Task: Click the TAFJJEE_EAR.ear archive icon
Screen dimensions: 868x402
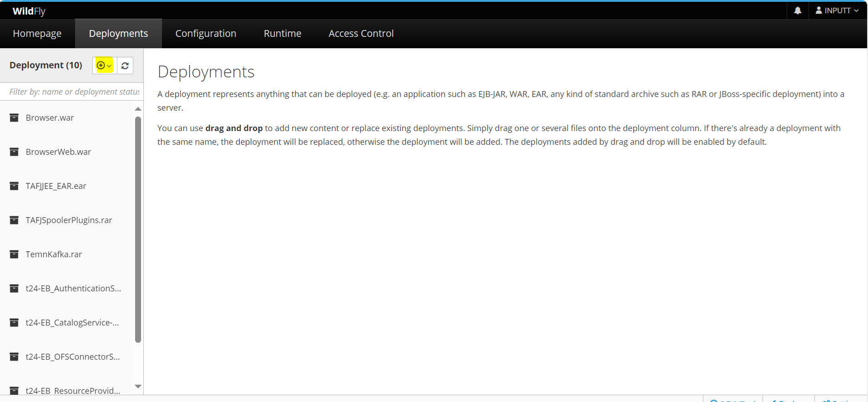Action: tap(15, 186)
